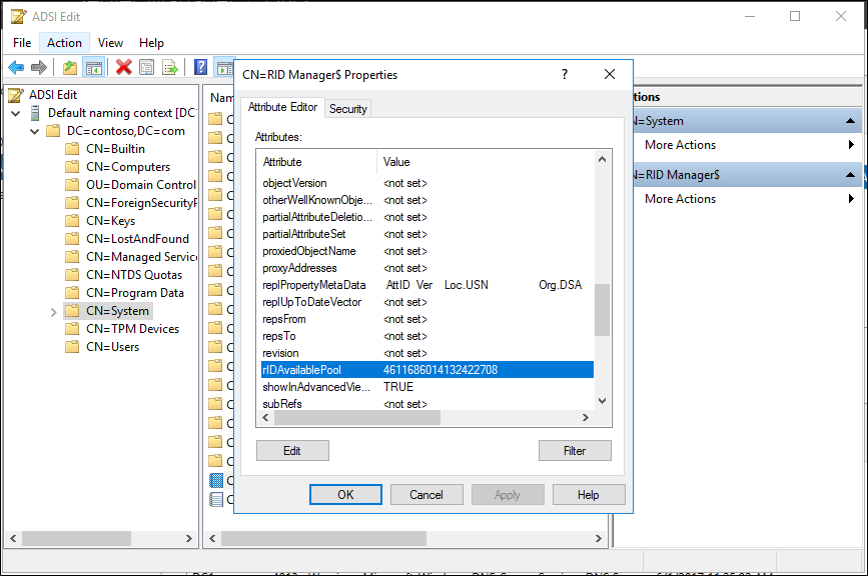Open the File menu
The width and height of the screenshot is (868, 576).
[x=22, y=43]
